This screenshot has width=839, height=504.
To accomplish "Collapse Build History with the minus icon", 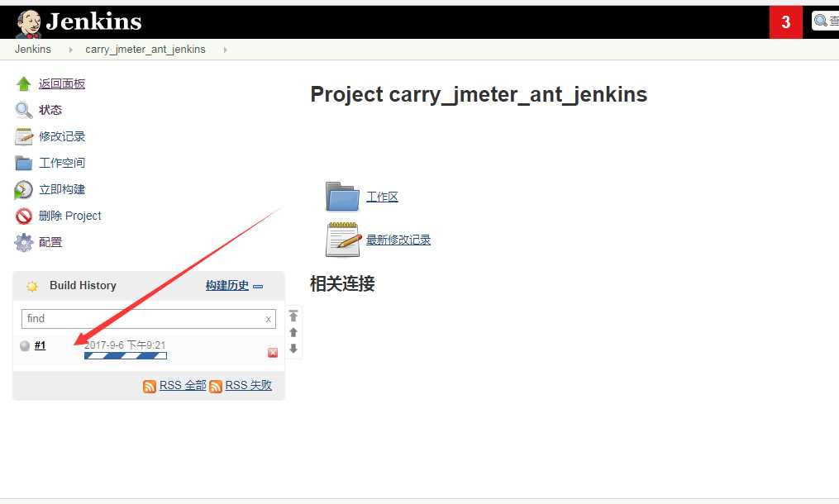I will [258, 287].
